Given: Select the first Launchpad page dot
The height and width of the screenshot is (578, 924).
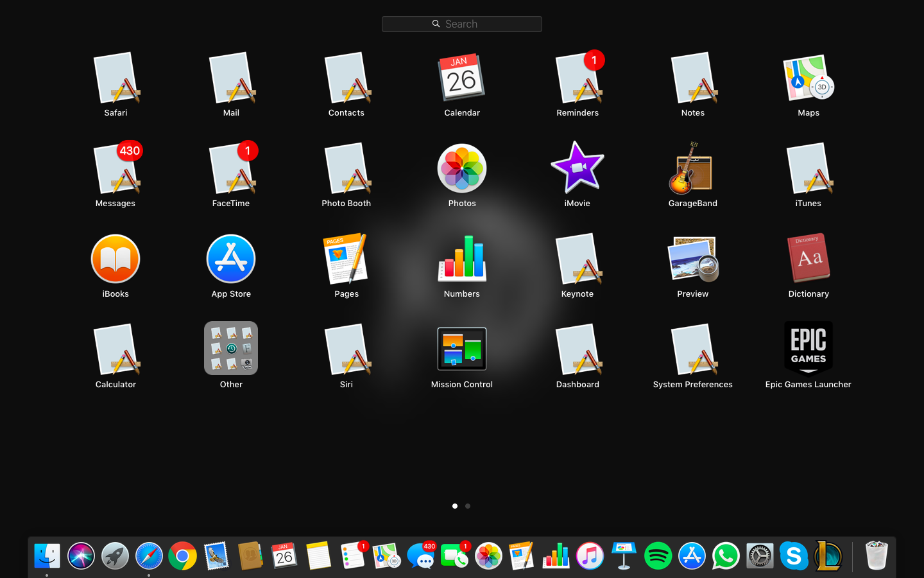Looking at the screenshot, I should point(455,506).
